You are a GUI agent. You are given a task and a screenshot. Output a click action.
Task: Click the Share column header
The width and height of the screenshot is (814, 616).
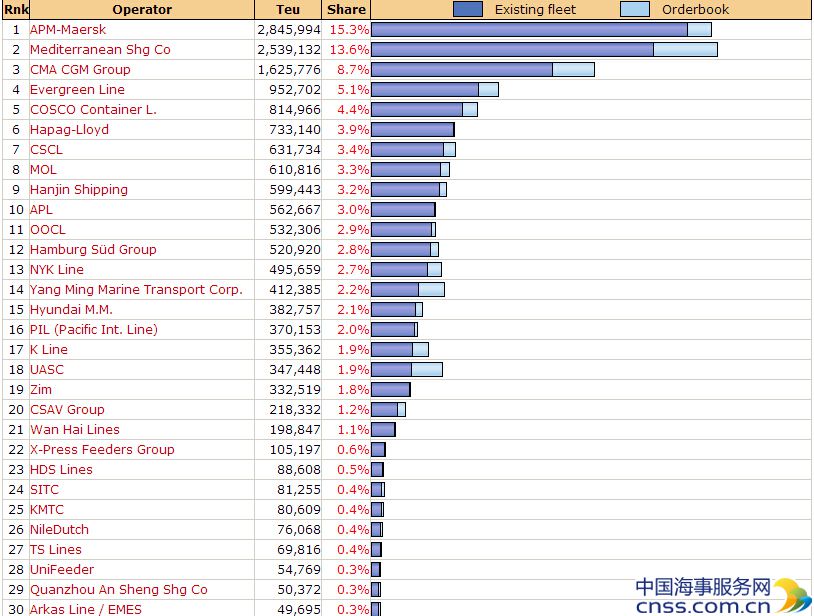pyautogui.click(x=346, y=10)
